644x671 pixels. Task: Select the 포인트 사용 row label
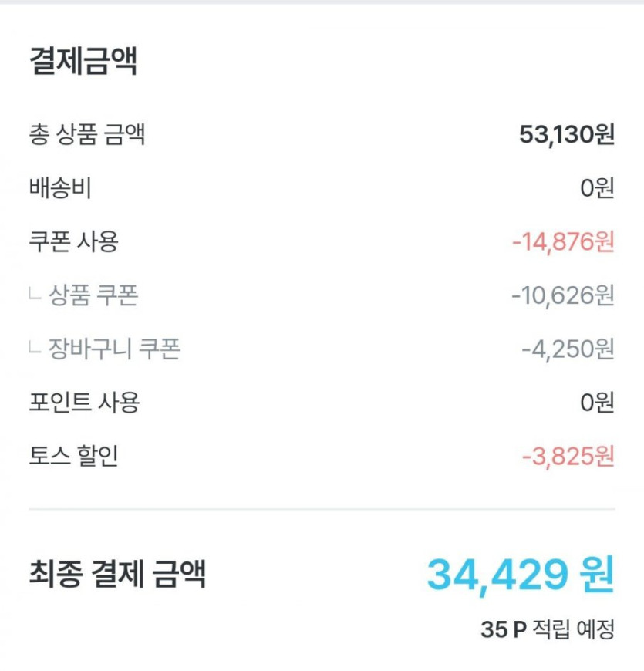pyautogui.click(x=83, y=403)
